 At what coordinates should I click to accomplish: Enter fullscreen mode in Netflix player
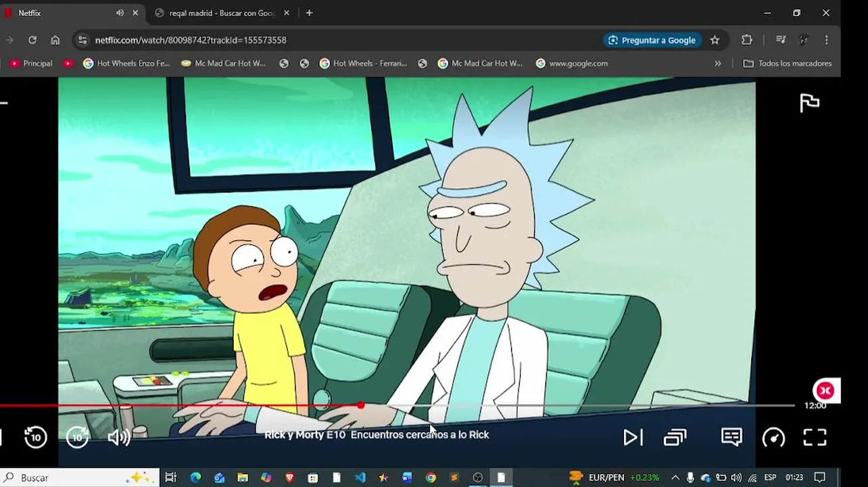pyautogui.click(x=815, y=438)
